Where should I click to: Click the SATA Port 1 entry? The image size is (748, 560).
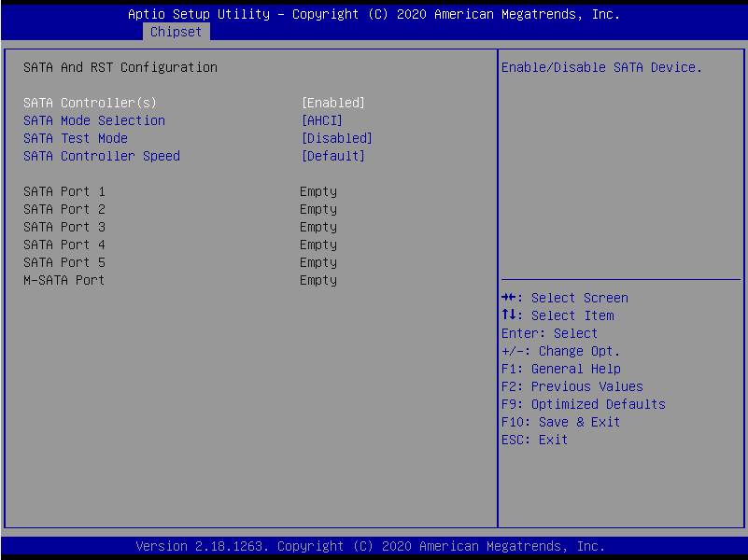64,191
